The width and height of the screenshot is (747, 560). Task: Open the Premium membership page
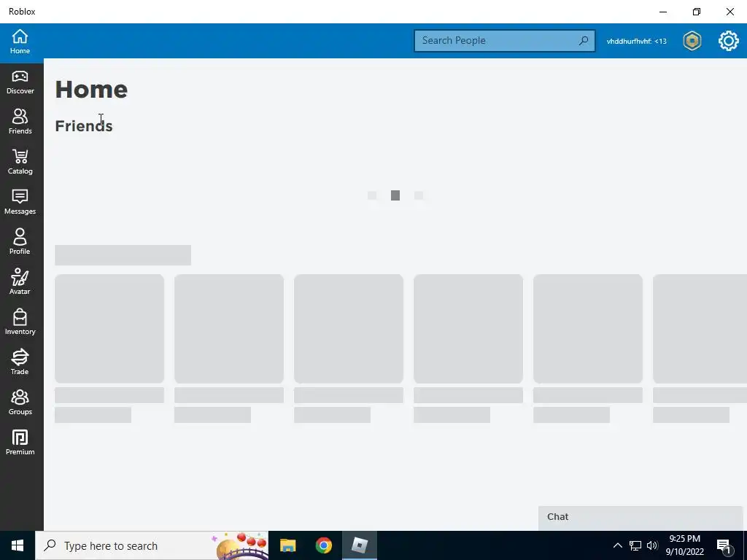(20, 443)
